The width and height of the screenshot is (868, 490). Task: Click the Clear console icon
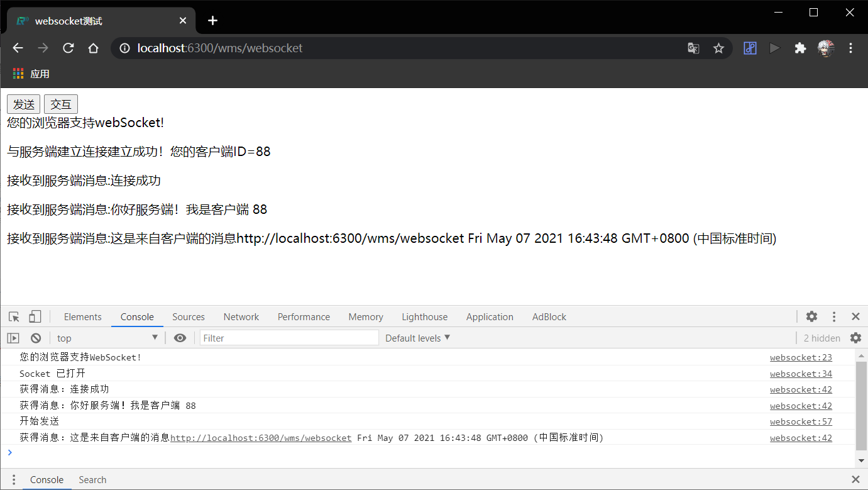click(36, 338)
